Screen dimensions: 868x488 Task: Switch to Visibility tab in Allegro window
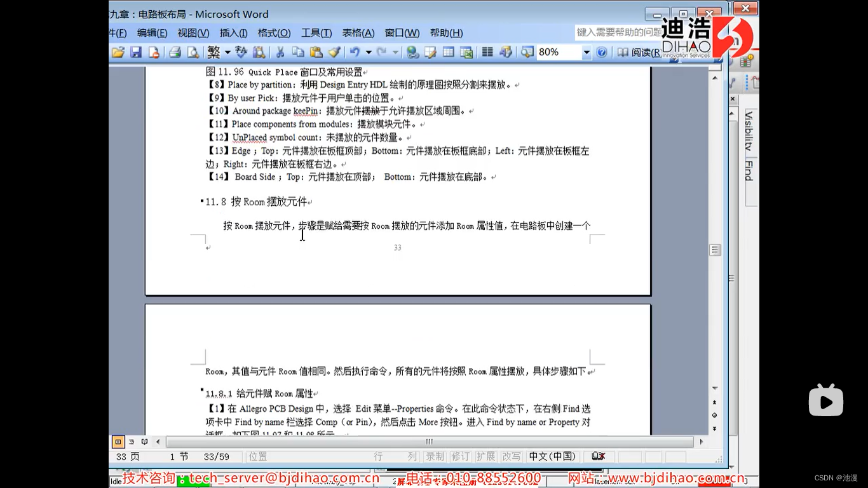pyautogui.click(x=749, y=130)
